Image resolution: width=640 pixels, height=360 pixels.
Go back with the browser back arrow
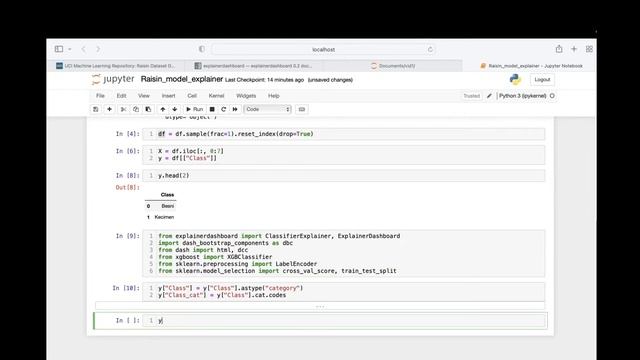point(84,49)
